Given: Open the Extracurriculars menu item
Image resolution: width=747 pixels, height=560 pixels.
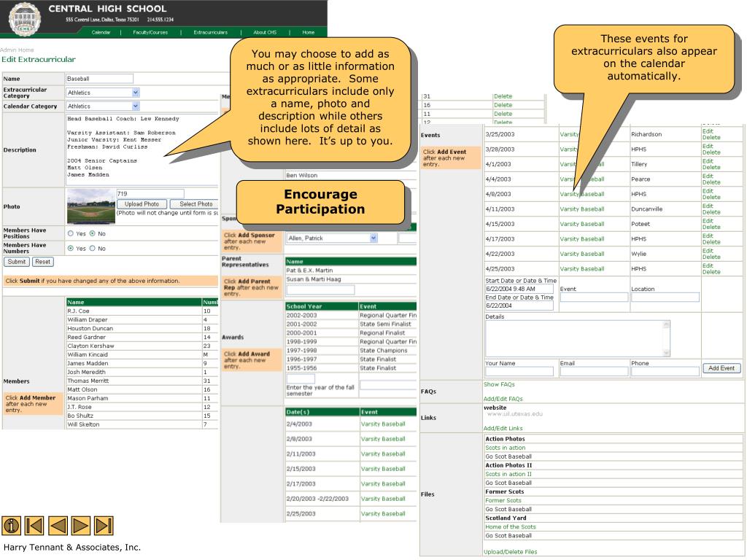Looking at the screenshot, I should point(211,32).
